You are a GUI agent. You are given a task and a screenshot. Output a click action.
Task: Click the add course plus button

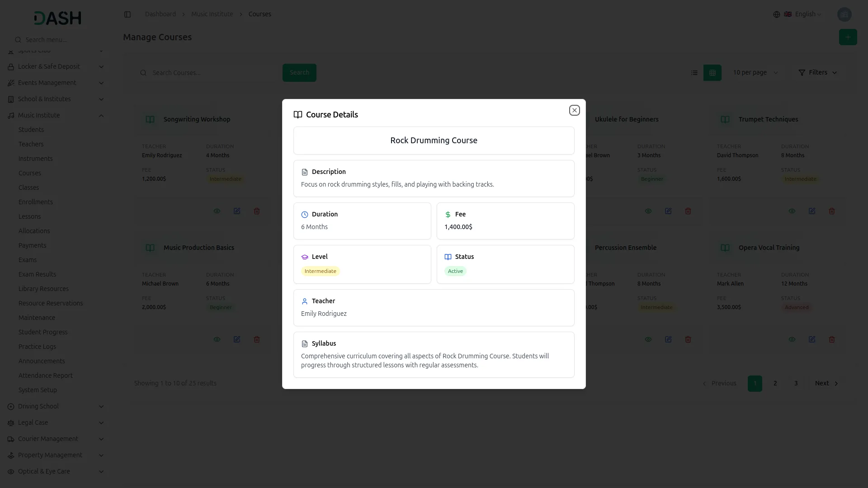click(x=848, y=37)
